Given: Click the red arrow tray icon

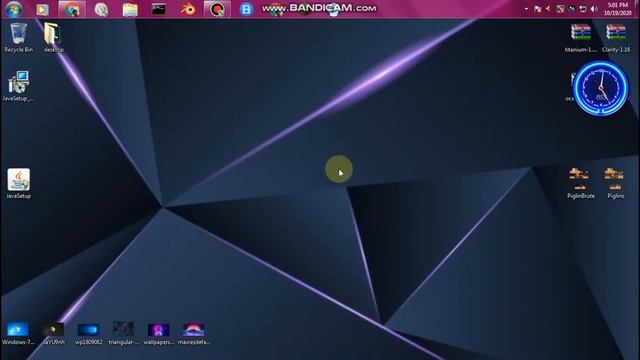Looking at the screenshot, I should [548, 9].
